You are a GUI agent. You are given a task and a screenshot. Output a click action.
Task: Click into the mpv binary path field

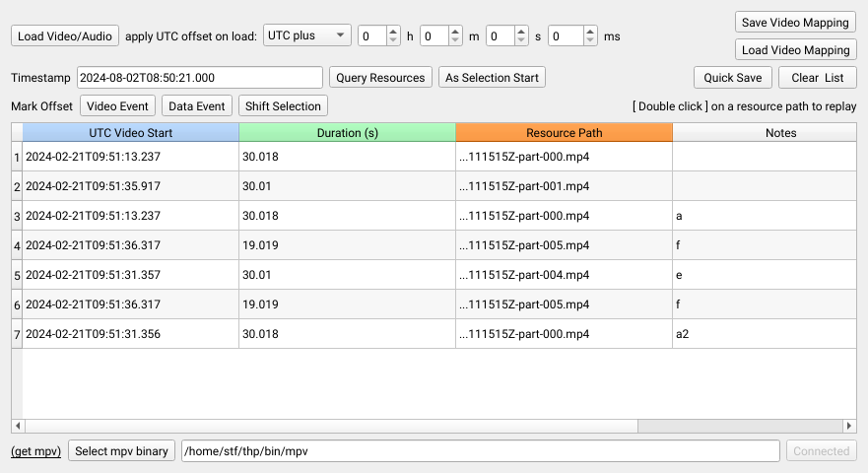click(481, 451)
